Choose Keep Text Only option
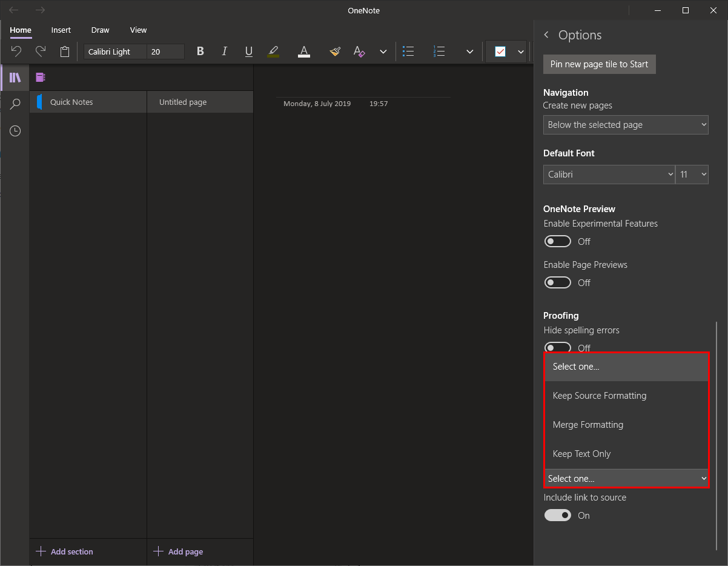 click(626, 454)
